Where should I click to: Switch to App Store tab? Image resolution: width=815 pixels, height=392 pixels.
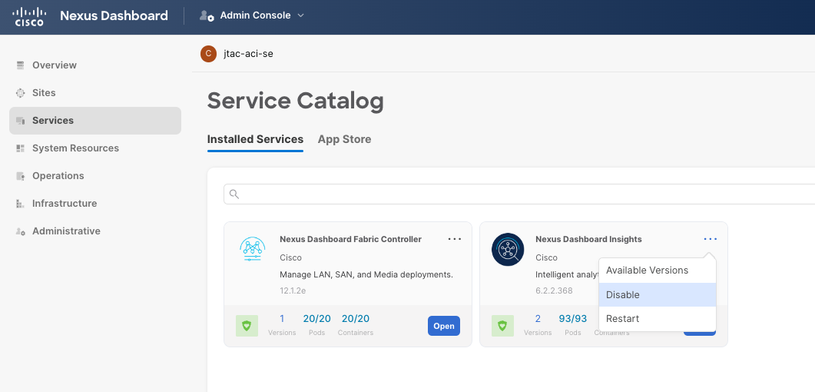click(345, 139)
